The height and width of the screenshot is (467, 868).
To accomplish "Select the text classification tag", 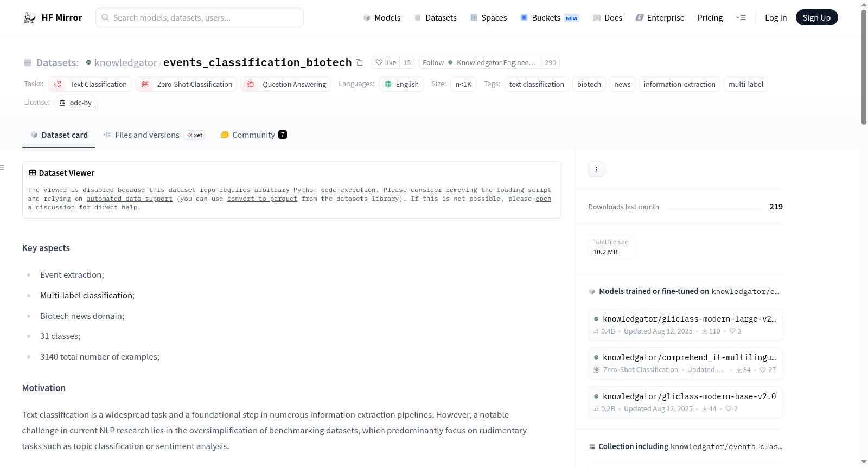I will pos(537,84).
